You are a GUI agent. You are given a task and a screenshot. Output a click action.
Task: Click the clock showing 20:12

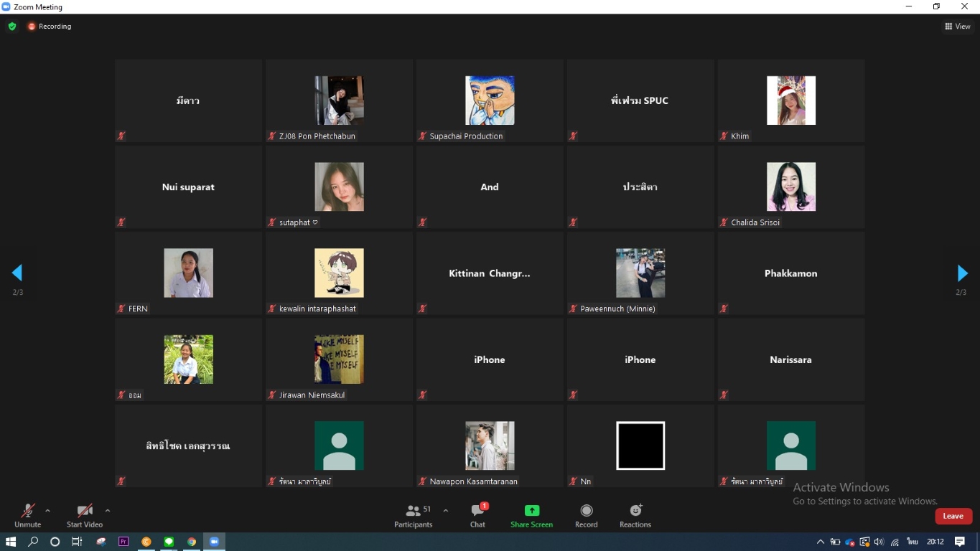click(935, 542)
